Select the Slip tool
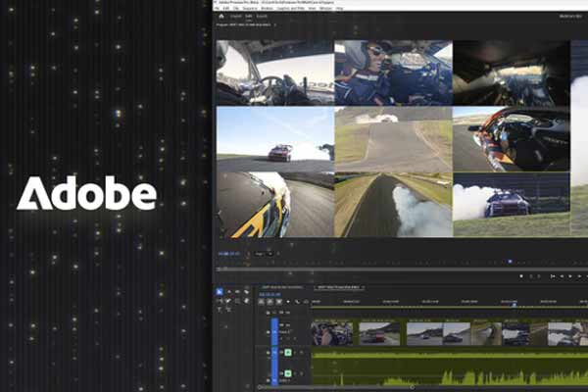Screen dimensions: 588x392 pos(220,301)
